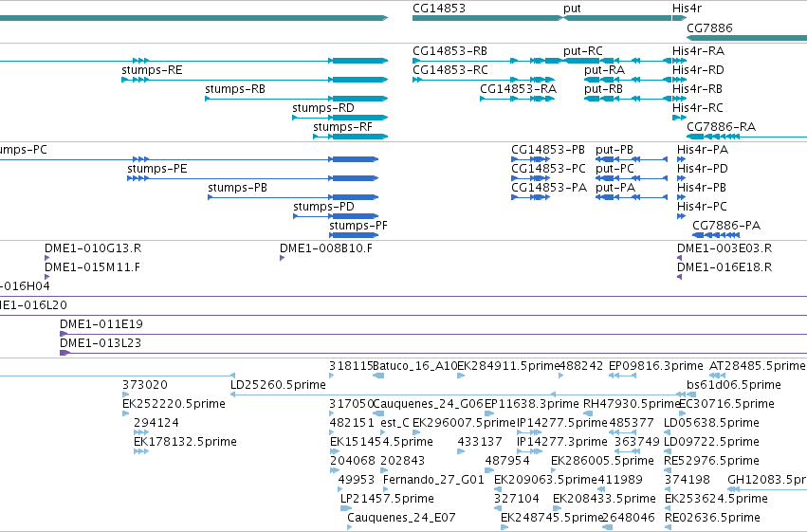Image resolution: width=807 pixels, height=532 pixels.
Task: Click put-RB transcript label
Action: [x=603, y=89]
